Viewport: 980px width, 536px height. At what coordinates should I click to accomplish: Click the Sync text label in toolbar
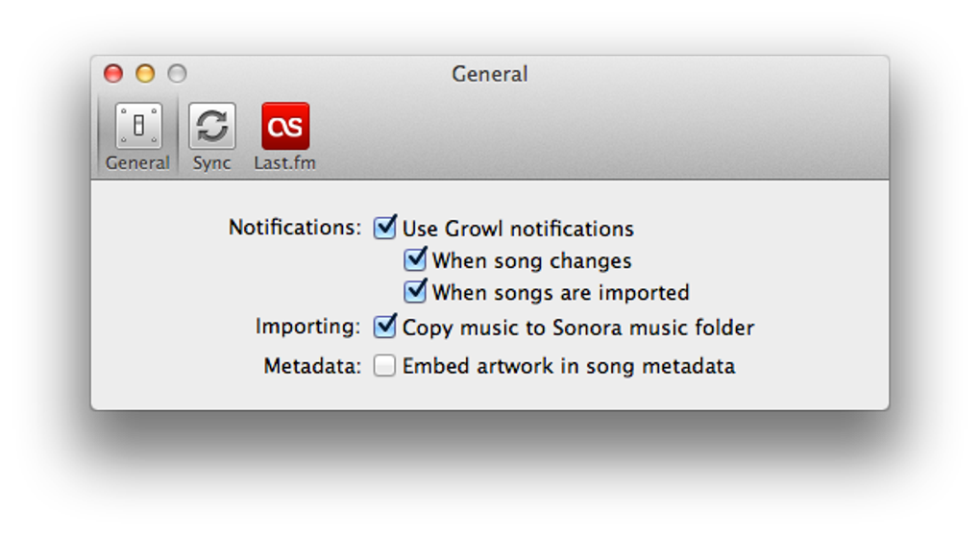point(211,163)
